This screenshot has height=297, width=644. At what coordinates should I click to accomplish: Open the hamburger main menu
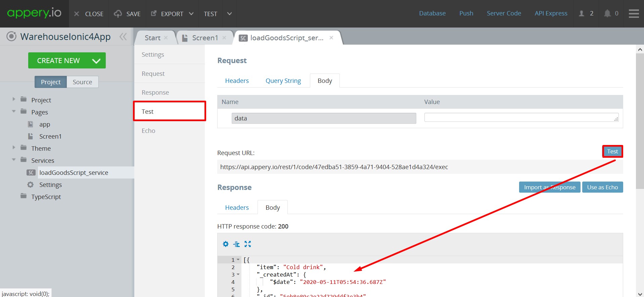point(634,13)
